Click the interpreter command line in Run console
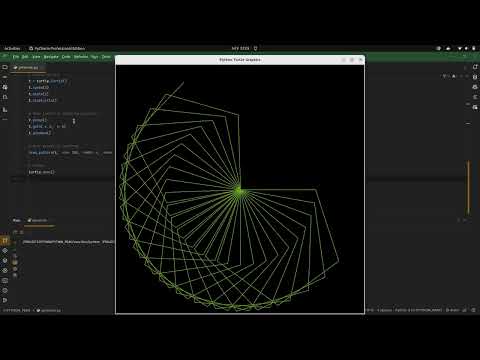 point(68,242)
